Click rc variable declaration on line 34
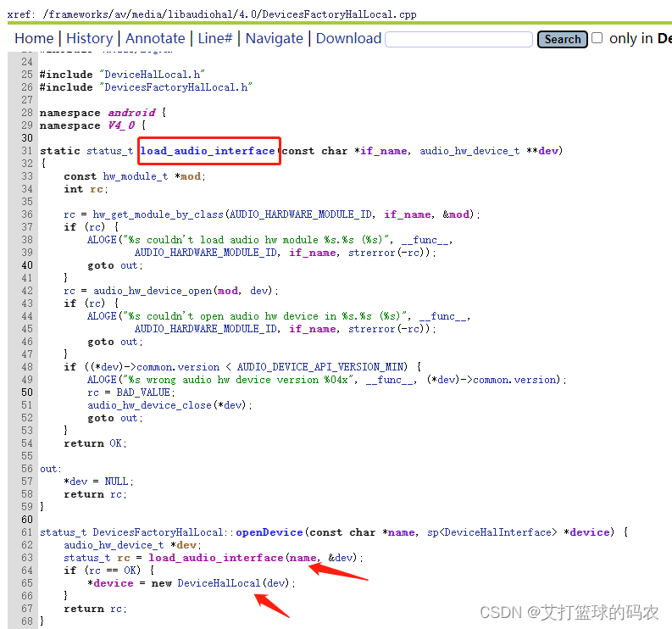Image resolution: width=672 pixels, height=629 pixels. (97, 189)
